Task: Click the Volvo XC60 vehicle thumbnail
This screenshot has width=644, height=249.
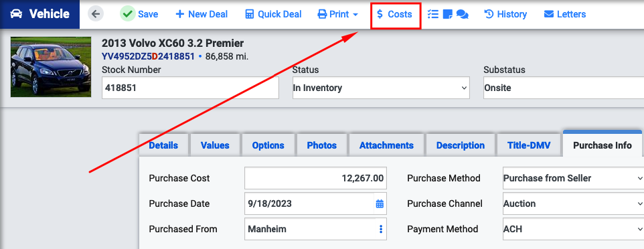Action: (51, 67)
